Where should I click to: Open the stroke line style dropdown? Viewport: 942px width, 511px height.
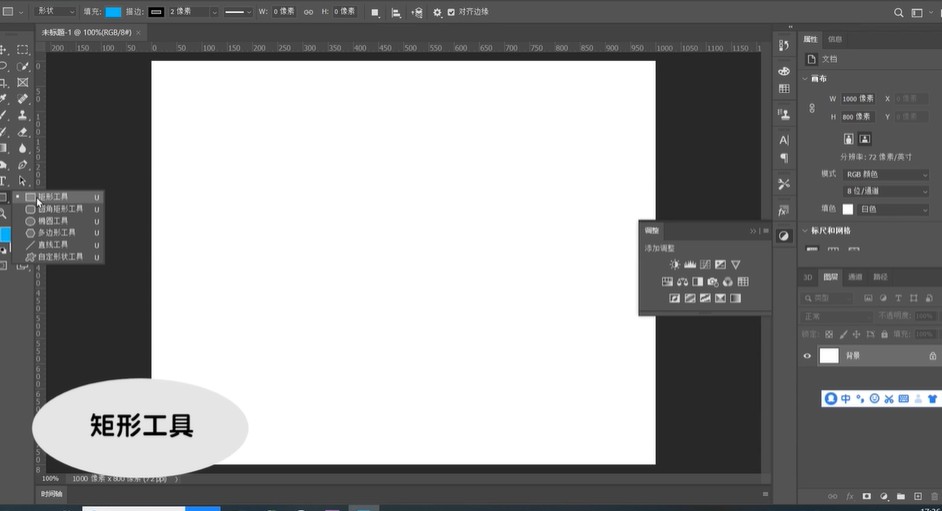(238, 12)
